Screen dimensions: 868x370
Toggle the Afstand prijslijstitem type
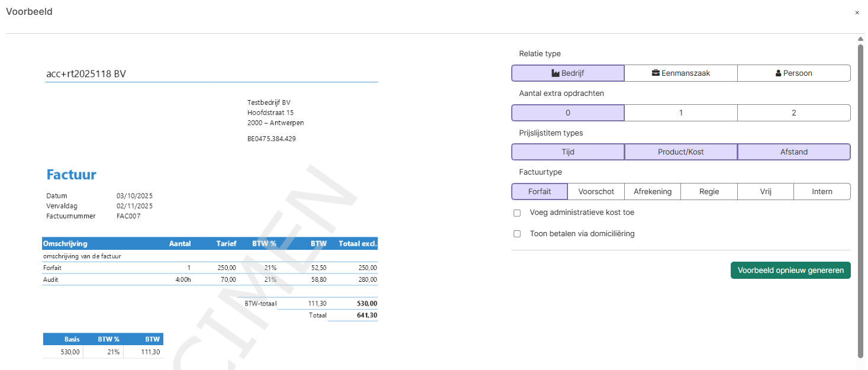click(794, 152)
